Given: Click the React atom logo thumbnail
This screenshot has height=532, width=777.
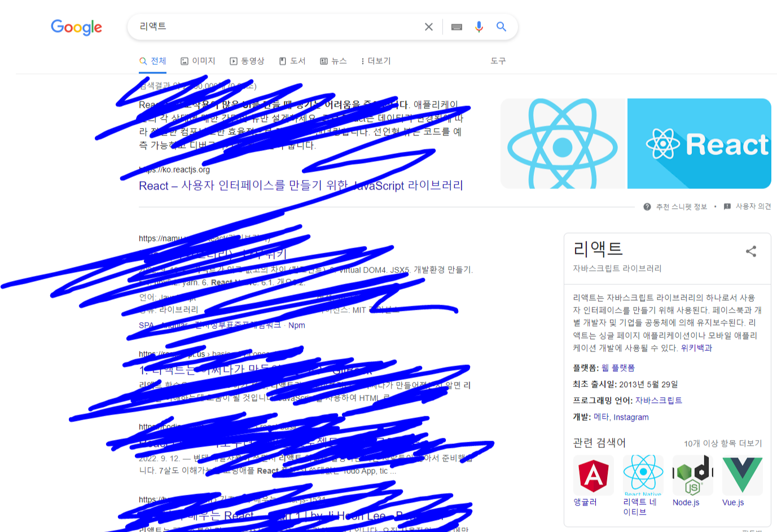Looking at the screenshot, I should (564, 144).
